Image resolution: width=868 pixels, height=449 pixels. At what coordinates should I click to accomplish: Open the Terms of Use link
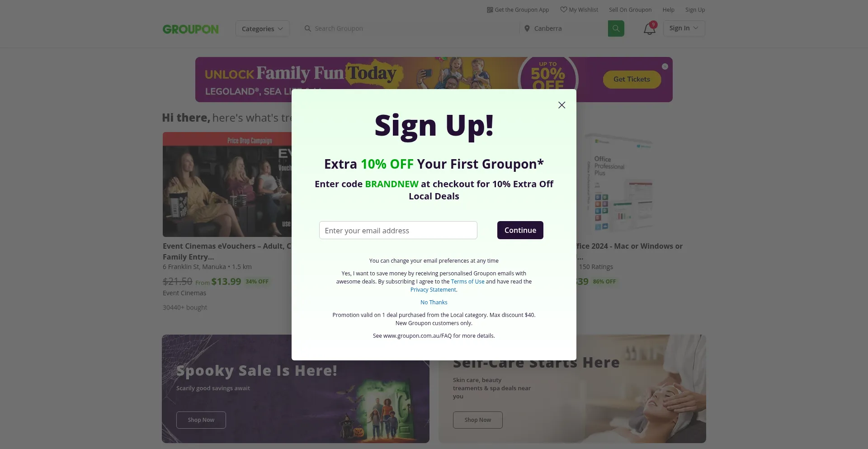tap(467, 281)
